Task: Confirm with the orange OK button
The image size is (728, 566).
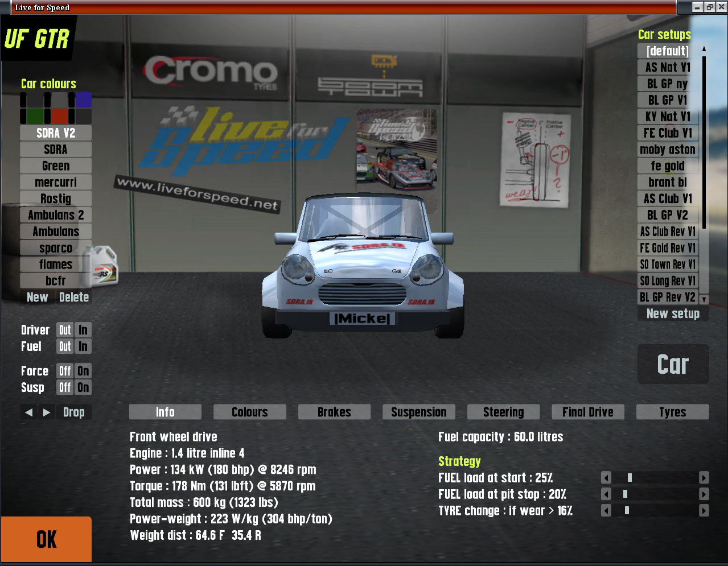Action: (x=46, y=539)
